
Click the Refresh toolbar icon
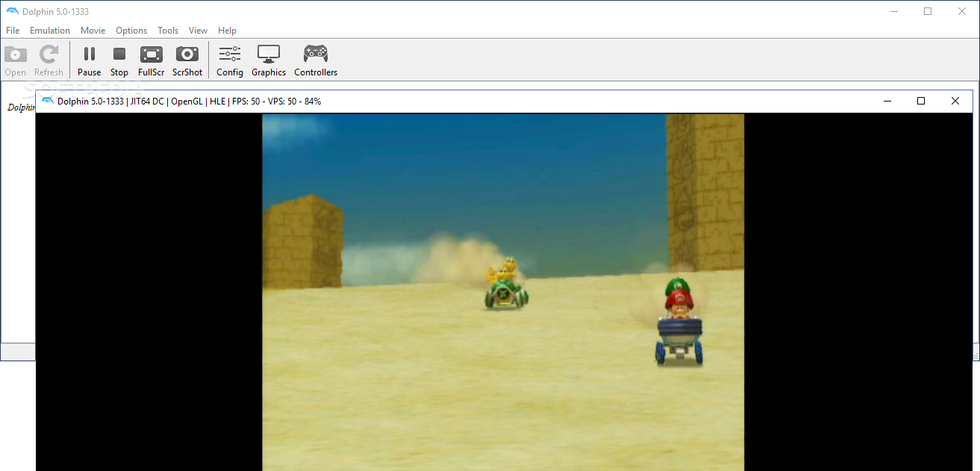pos(49,60)
